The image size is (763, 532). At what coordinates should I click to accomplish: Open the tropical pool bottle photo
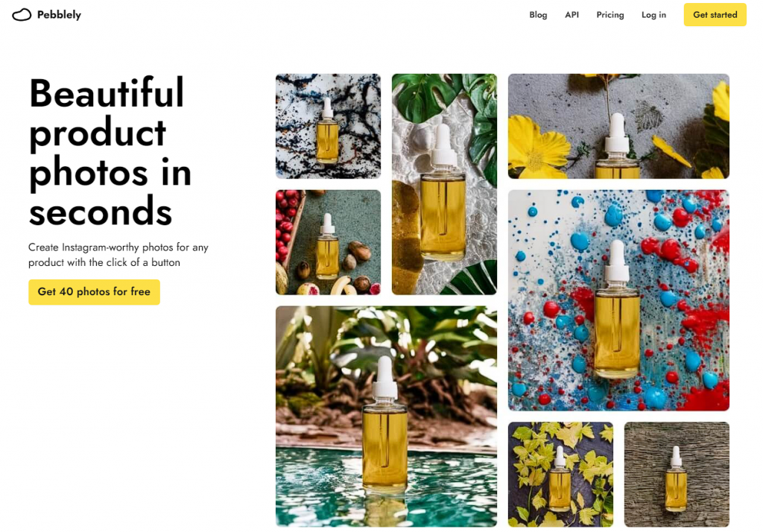tap(387, 417)
